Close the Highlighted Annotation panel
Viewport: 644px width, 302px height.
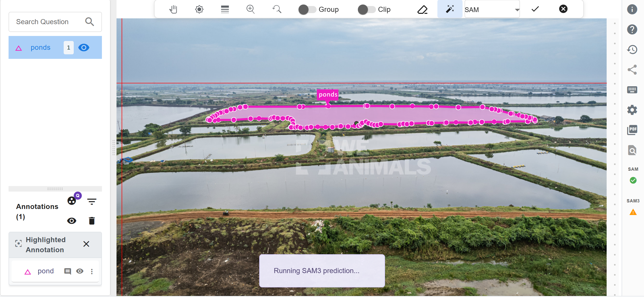tap(86, 244)
